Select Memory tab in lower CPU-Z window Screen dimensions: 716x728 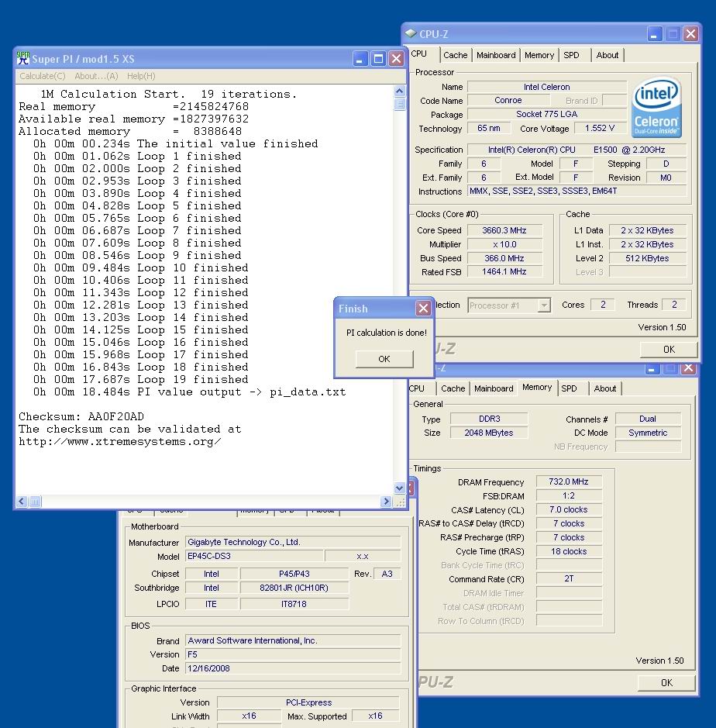[537, 387]
